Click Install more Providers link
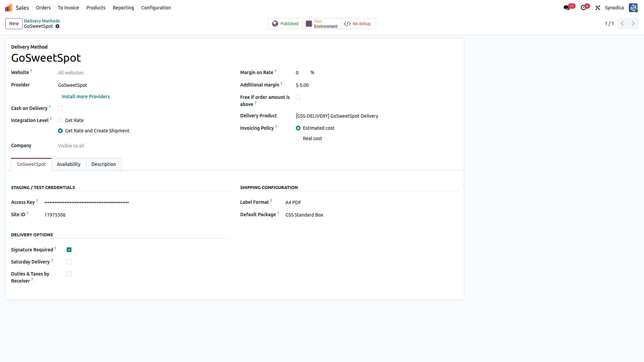The width and height of the screenshot is (644, 362). [86, 97]
